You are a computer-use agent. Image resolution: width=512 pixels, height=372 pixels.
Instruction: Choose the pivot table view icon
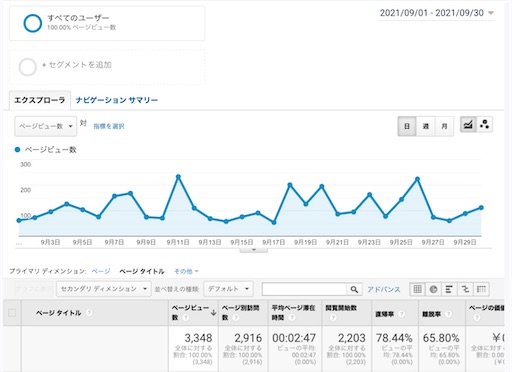481,289
